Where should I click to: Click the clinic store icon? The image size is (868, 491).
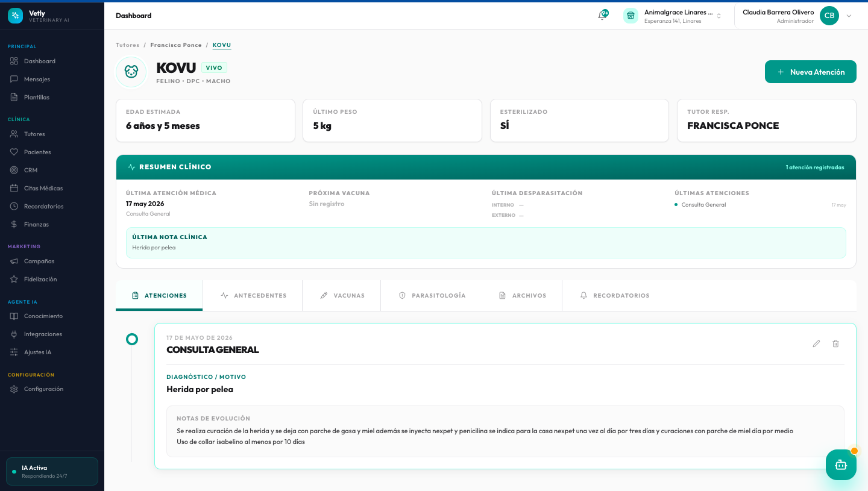(x=631, y=16)
